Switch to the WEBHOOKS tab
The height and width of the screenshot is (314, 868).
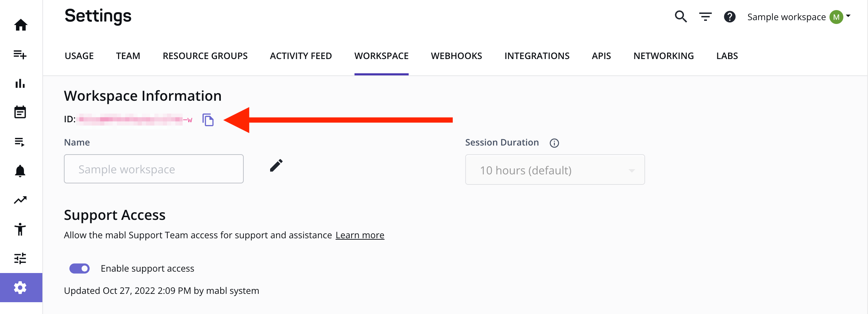[x=456, y=56]
